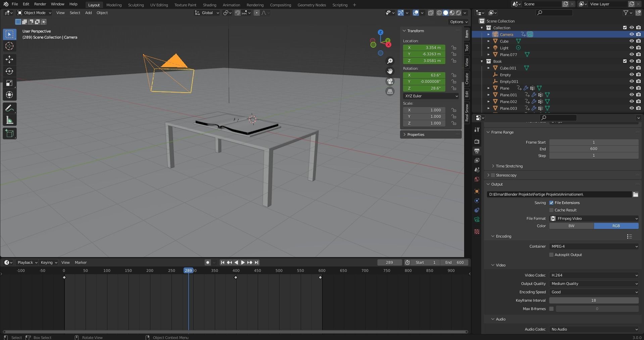Open the Video Codec H.264 dropdown
644x340 pixels.
594,275
